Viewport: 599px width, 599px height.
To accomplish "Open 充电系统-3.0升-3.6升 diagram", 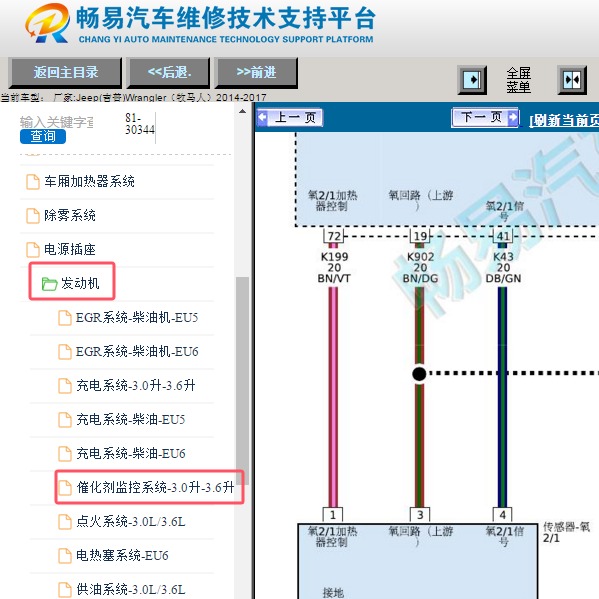I will pos(136,385).
